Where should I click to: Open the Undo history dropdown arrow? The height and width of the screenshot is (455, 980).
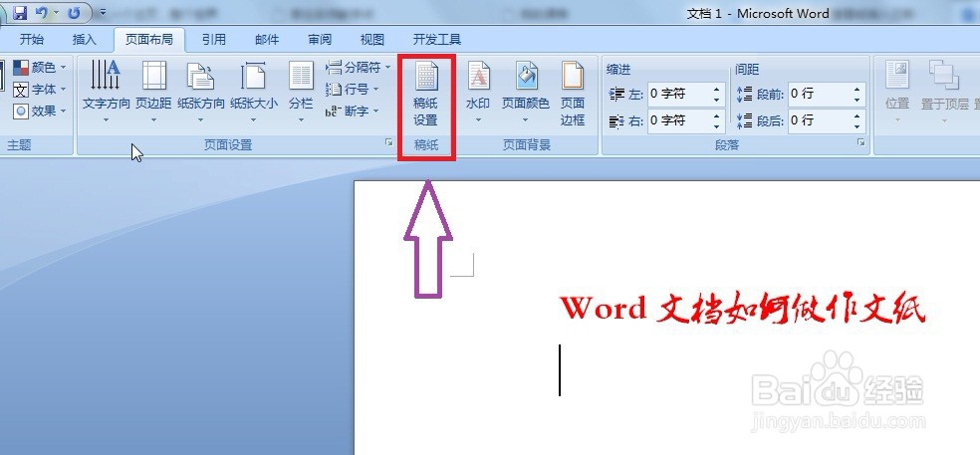click(x=56, y=12)
